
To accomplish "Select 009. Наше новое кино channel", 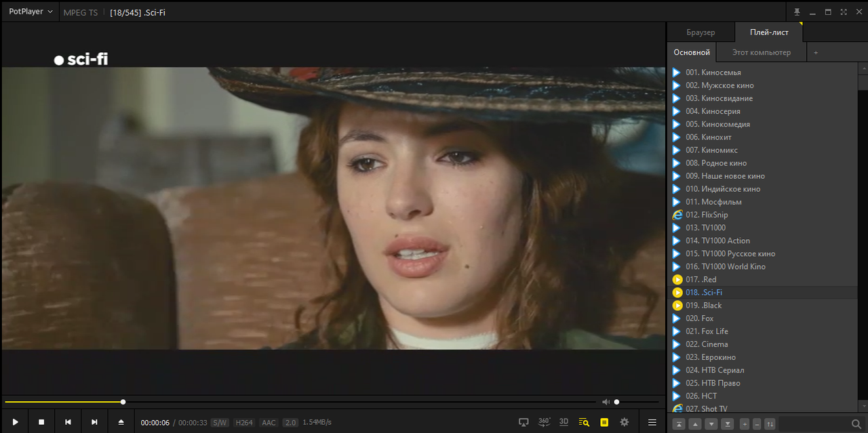I will click(x=762, y=176).
